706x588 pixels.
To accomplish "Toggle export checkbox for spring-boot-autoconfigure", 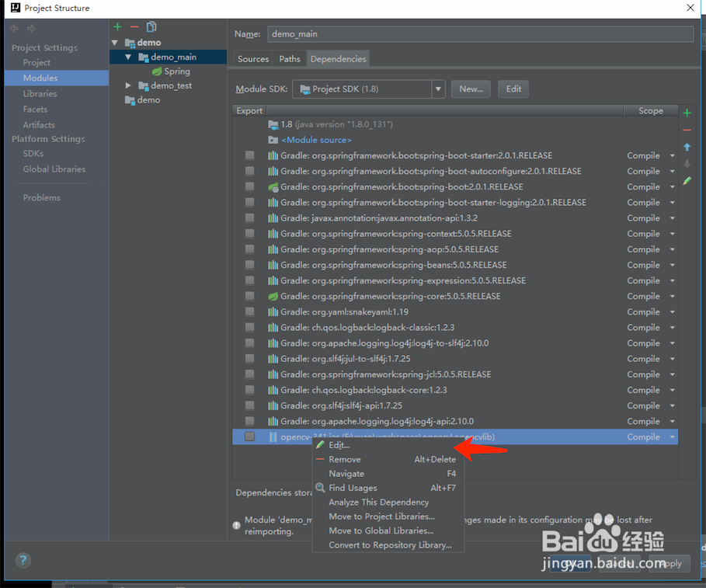I will coord(249,171).
